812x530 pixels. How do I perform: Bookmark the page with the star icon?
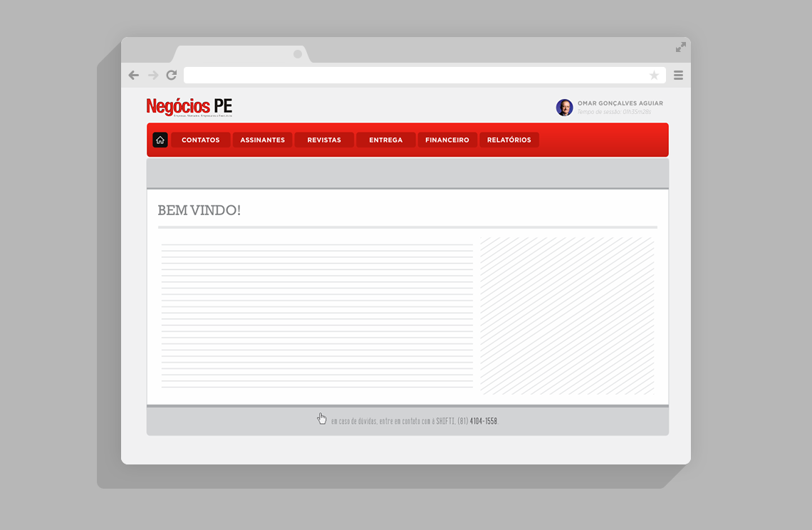pos(654,76)
